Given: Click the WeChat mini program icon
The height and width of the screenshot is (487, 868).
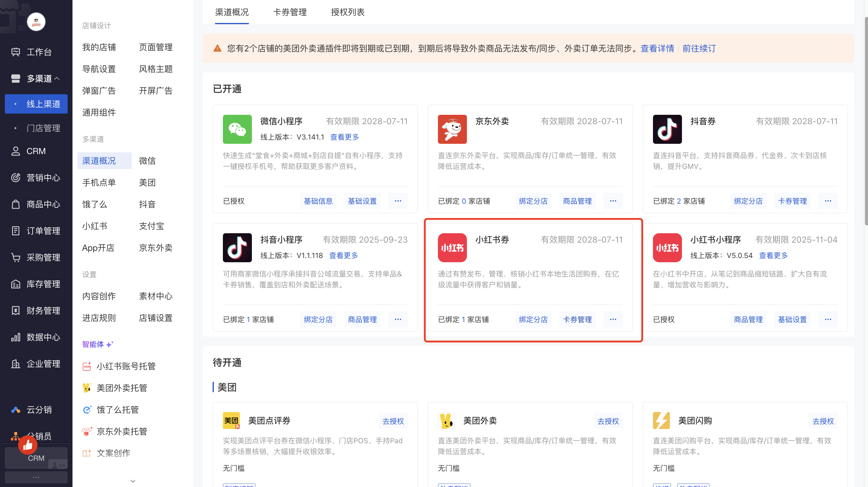Looking at the screenshot, I should coord(237,129).
